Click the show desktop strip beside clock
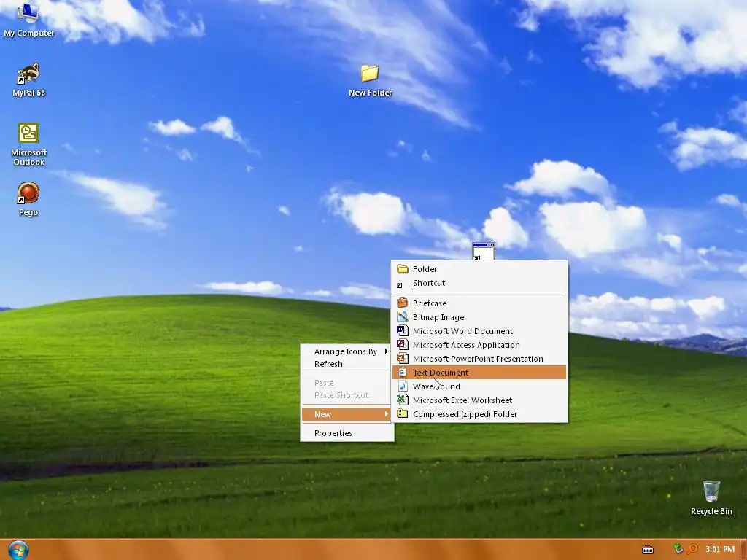 (x=743, y=550)
